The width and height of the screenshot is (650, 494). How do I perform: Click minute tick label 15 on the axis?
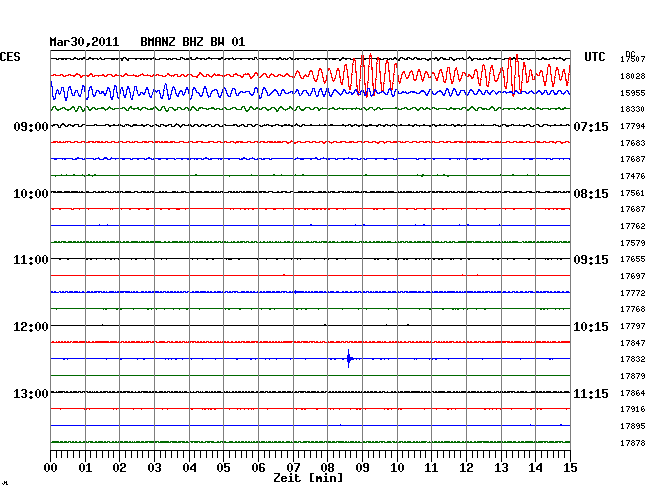[x=570, y=468]
